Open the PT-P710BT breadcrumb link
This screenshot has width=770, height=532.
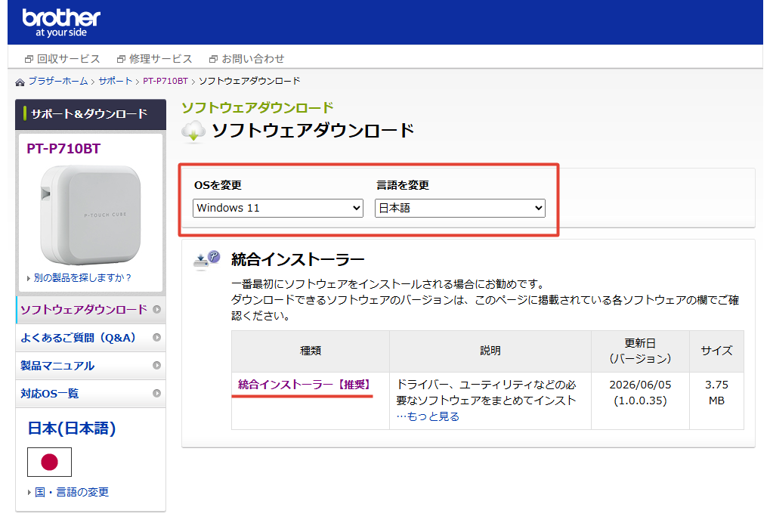coord(165,81)
